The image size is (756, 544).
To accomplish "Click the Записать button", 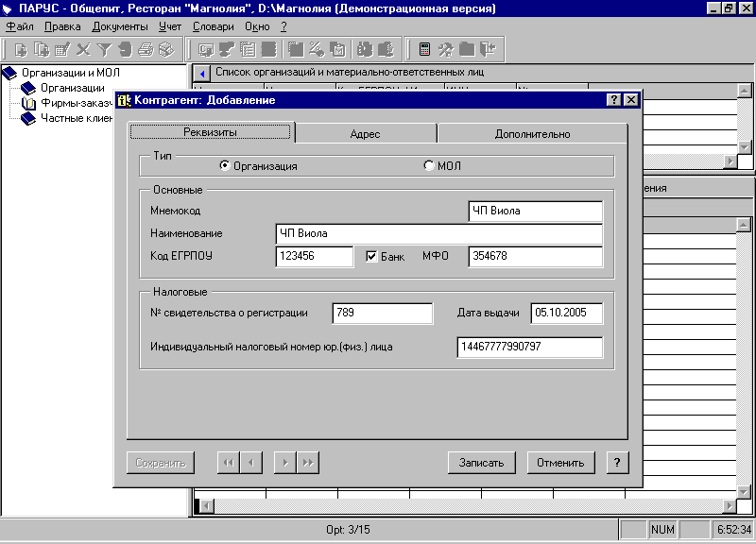I will click(x=481, y=463).
